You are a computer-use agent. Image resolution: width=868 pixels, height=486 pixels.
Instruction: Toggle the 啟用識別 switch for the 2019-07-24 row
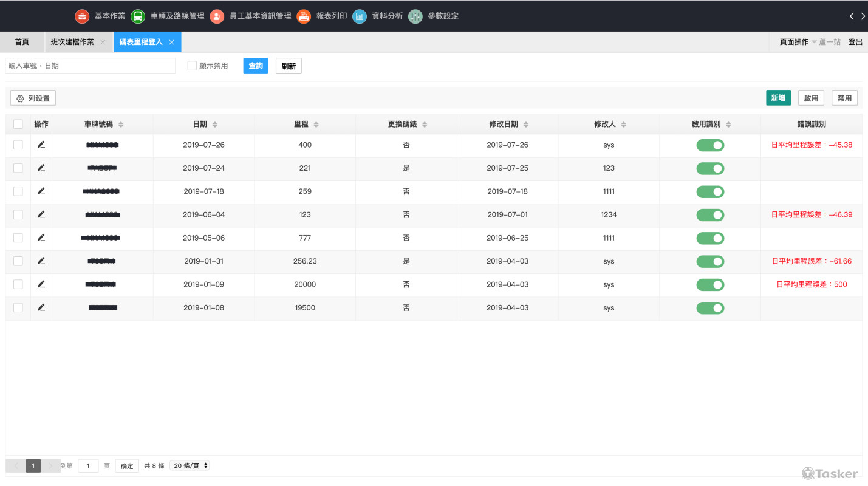point(710,168)
